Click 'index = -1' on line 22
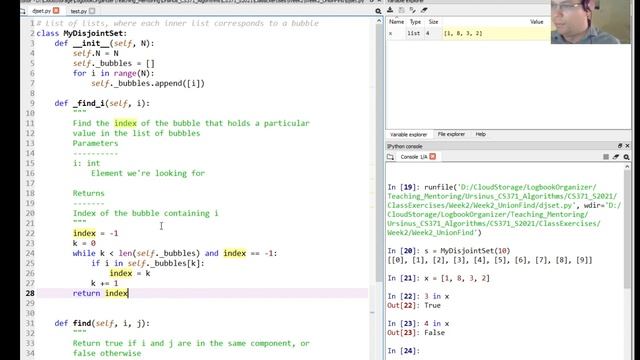 [96, 233]
